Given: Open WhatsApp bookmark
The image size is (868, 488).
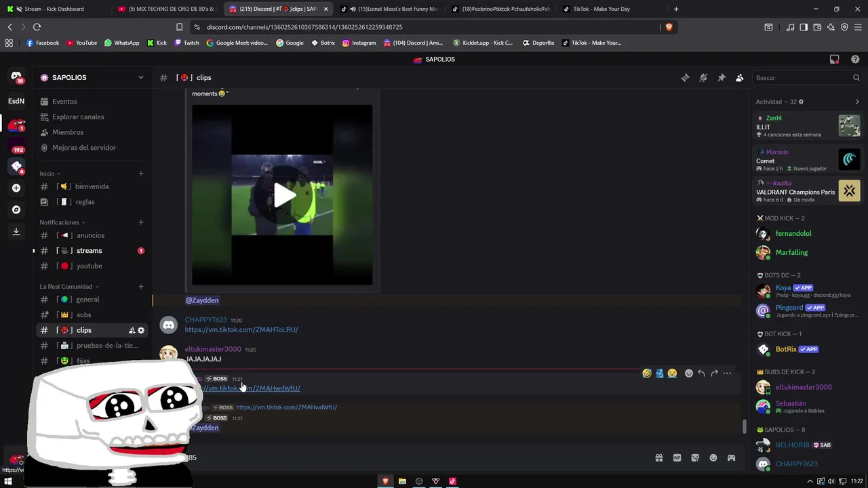Looking at the screenshot, I should (x=122, y=43).
